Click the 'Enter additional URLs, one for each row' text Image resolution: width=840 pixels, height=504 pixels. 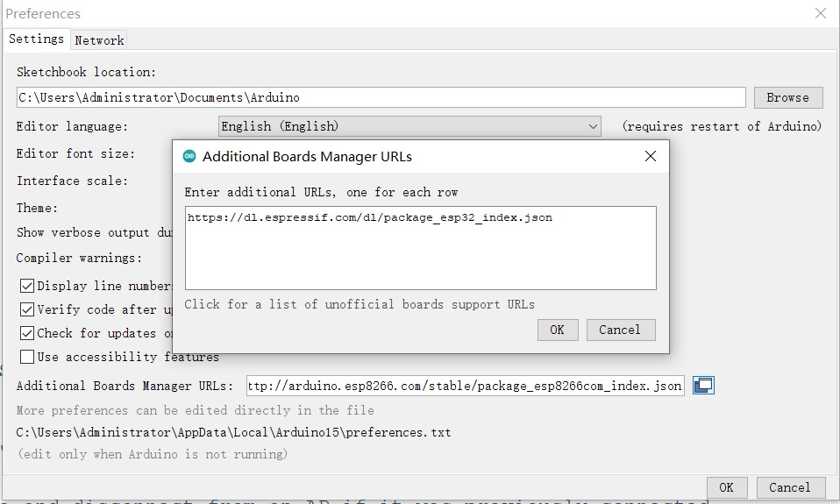pos(321,192)
